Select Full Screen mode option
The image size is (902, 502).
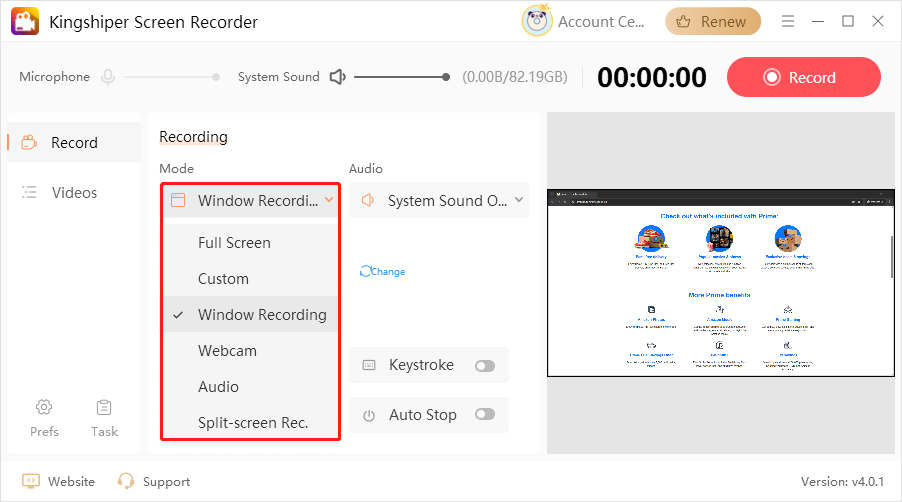click(x=251, y=243)
